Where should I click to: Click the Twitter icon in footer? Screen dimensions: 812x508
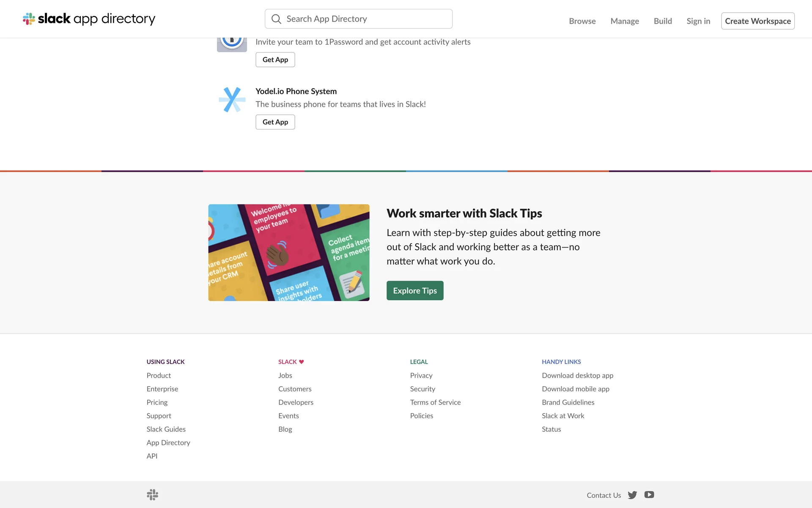pyautogui.click(x=632, y=495)
